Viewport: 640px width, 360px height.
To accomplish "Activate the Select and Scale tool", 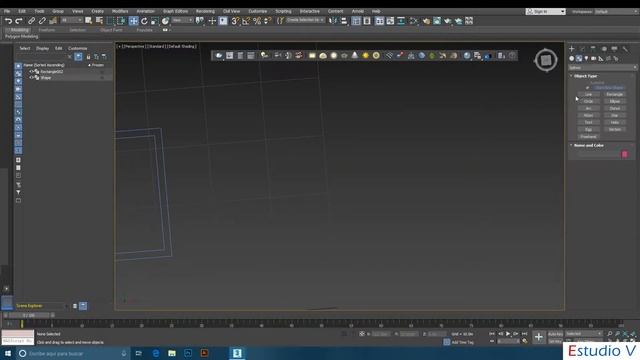I will coord(155,21).
